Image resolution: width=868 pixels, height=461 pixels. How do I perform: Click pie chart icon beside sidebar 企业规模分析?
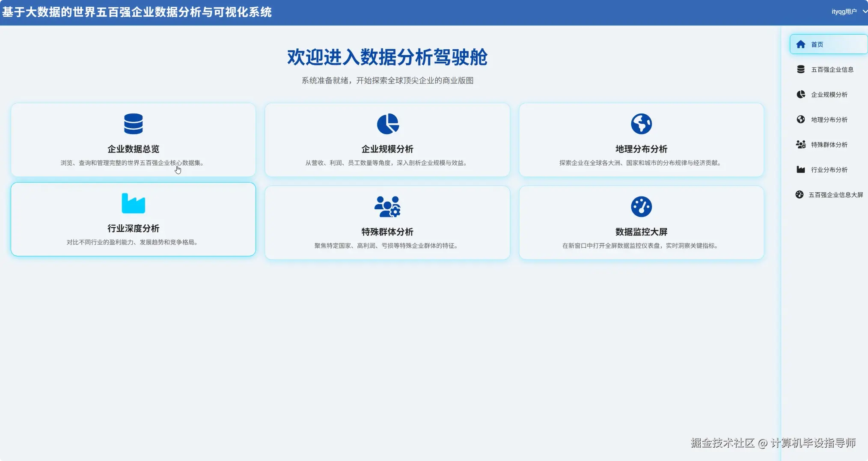(800, 94)
